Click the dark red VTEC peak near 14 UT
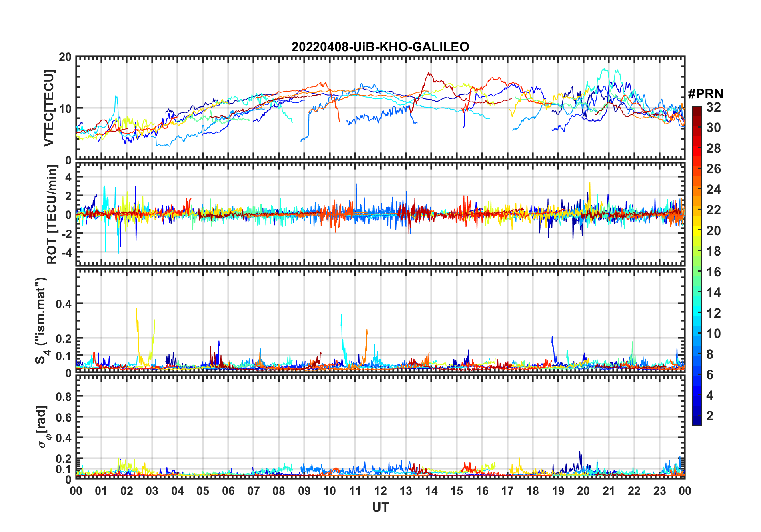This screenshot has height=532, width=761. click(429, 74)
